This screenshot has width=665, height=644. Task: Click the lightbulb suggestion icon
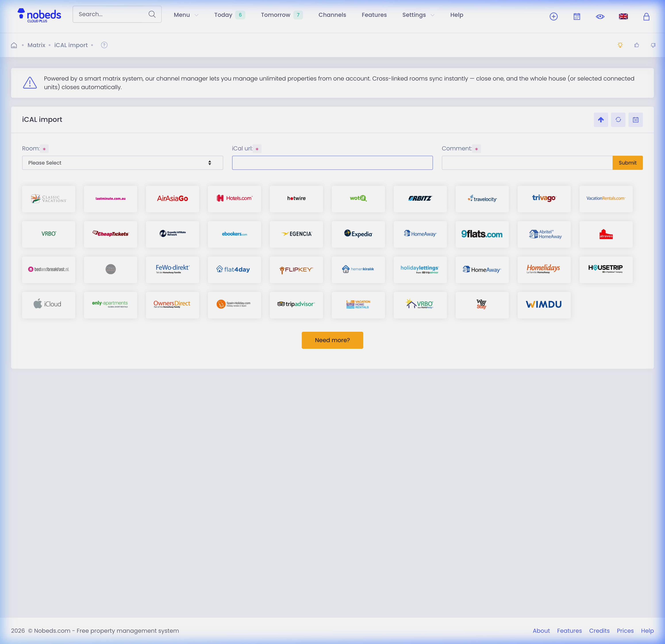(620, 45)
